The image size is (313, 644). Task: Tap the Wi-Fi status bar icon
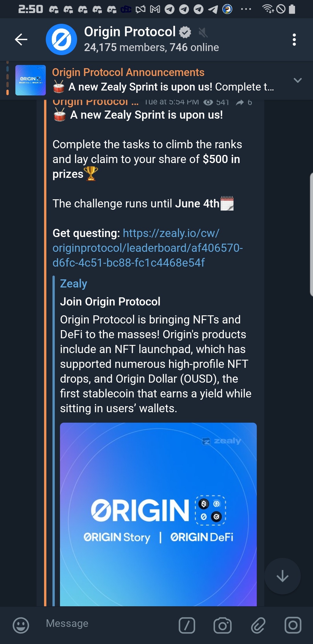click(268, 9)
